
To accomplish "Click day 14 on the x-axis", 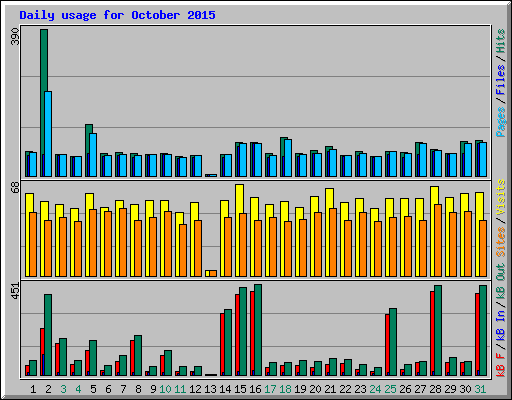I will (225, 389).
